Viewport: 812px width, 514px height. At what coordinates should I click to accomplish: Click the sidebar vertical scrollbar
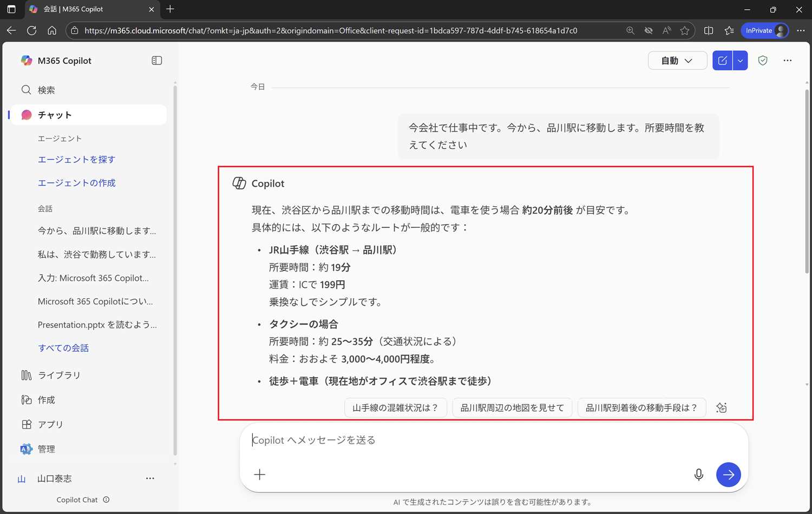pyautogui.click(x=175, y=271)
